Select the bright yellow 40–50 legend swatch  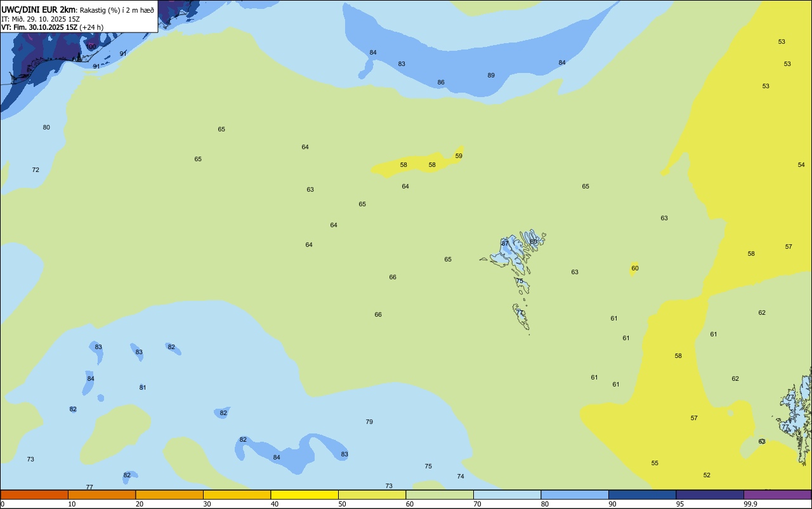(304, 494)
